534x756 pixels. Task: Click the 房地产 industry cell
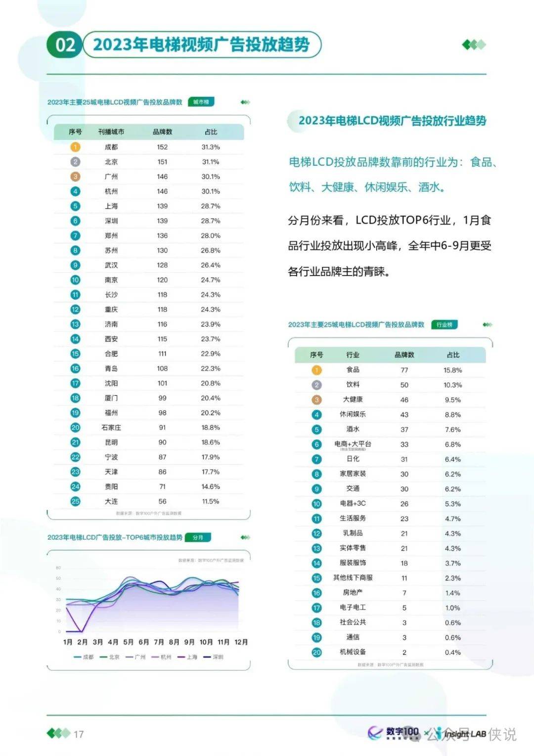(x=353, y=592)
